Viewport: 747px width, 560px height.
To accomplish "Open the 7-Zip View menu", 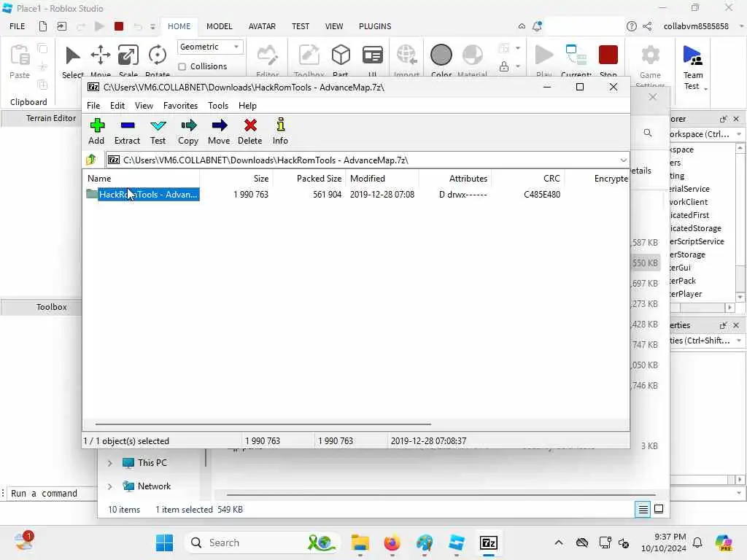I will 144,106.
